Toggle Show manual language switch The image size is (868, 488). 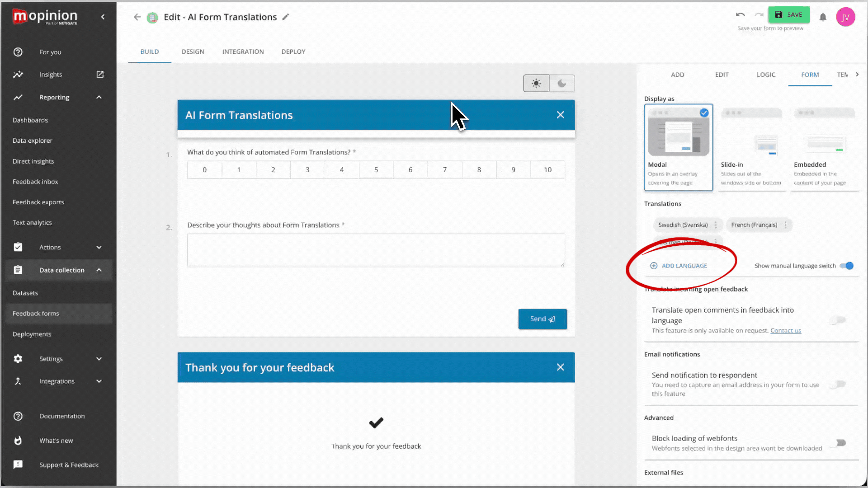click(x=846, y=266)
